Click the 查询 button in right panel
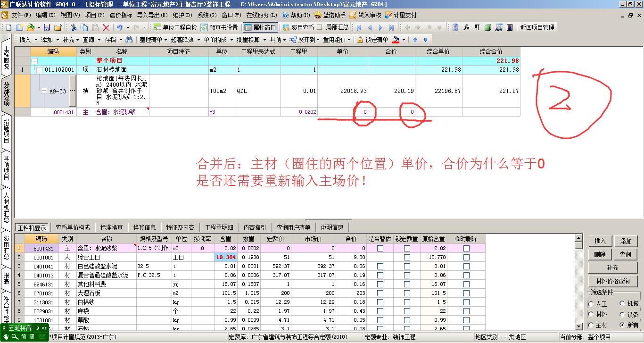 coord(626,254)
